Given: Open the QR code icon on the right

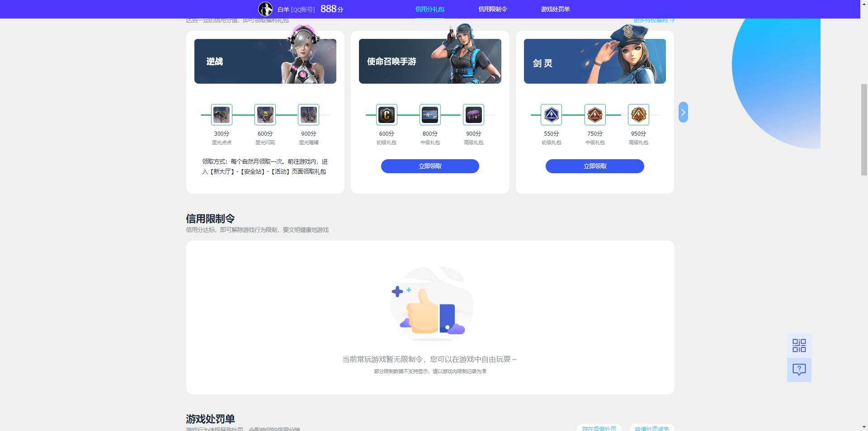Looking at the screenshot, I should pos(799,346).
